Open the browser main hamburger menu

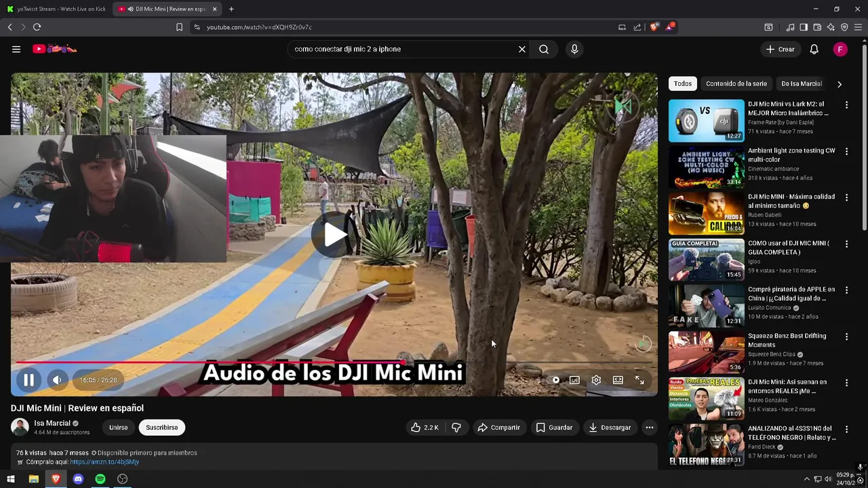pos(858,27)
